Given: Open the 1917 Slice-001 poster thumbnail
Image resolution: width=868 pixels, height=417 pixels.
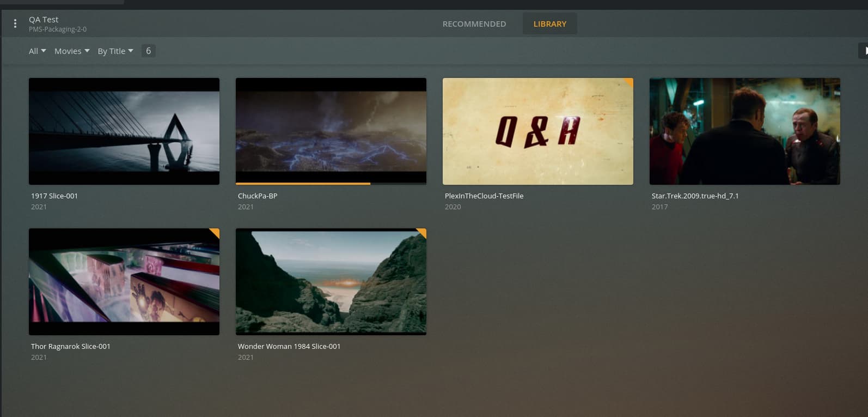Looking at the screenshot, I should pyautogui.click(x=124, y=131).
